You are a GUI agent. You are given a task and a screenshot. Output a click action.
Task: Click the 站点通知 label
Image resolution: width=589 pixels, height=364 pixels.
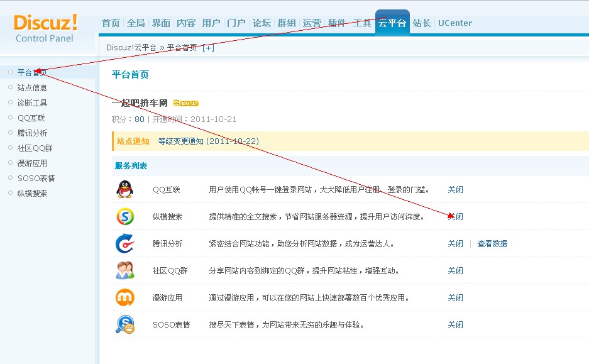point(133,141)
